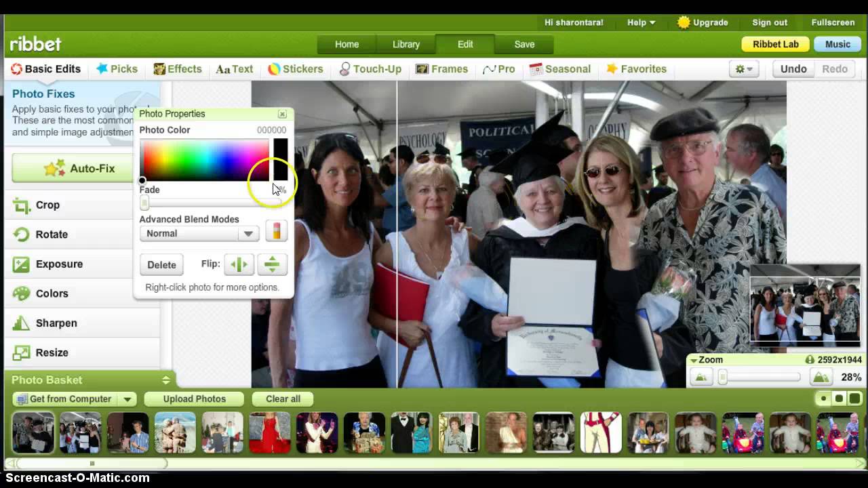Click Sign out
868x488 pixels.
coord(770,22)
